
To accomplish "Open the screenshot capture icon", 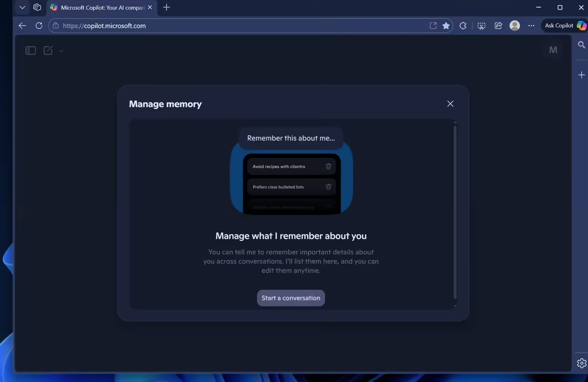I will (481, 26).
